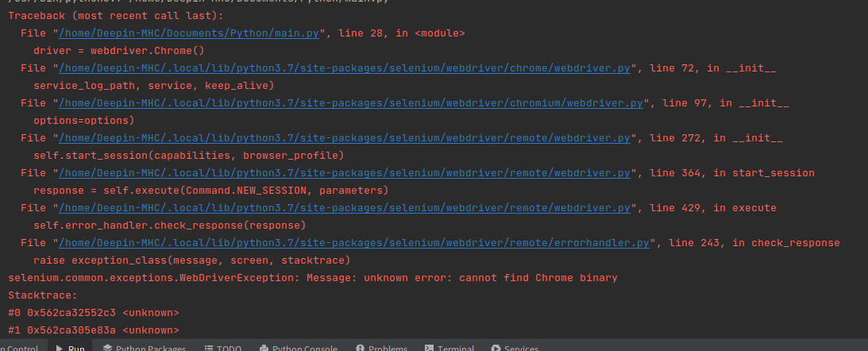Open the Problems tool tab

click(x=381, y=347)
